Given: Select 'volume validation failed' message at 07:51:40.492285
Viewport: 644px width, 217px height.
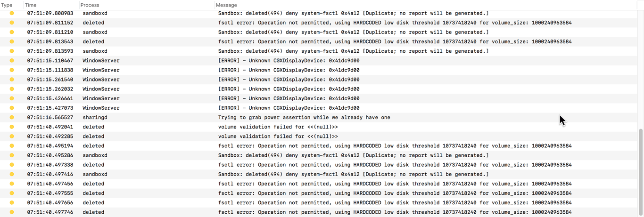Looking at the screenshot, I should [x=278, y=137].
